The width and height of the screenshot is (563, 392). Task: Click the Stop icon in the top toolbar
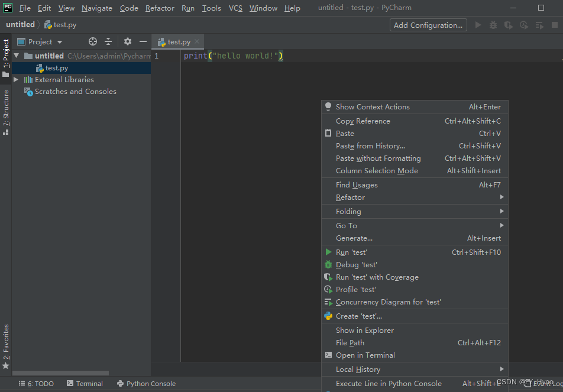click(553, 25)
